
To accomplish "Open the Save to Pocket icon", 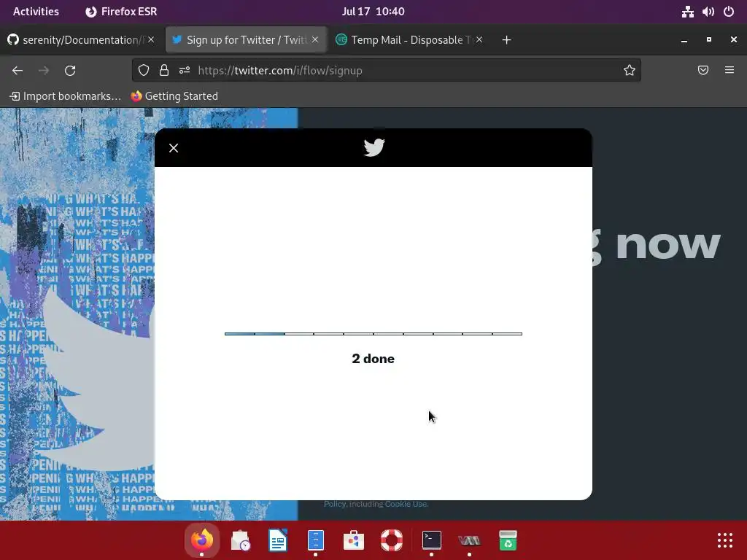I will coord(703,71).
